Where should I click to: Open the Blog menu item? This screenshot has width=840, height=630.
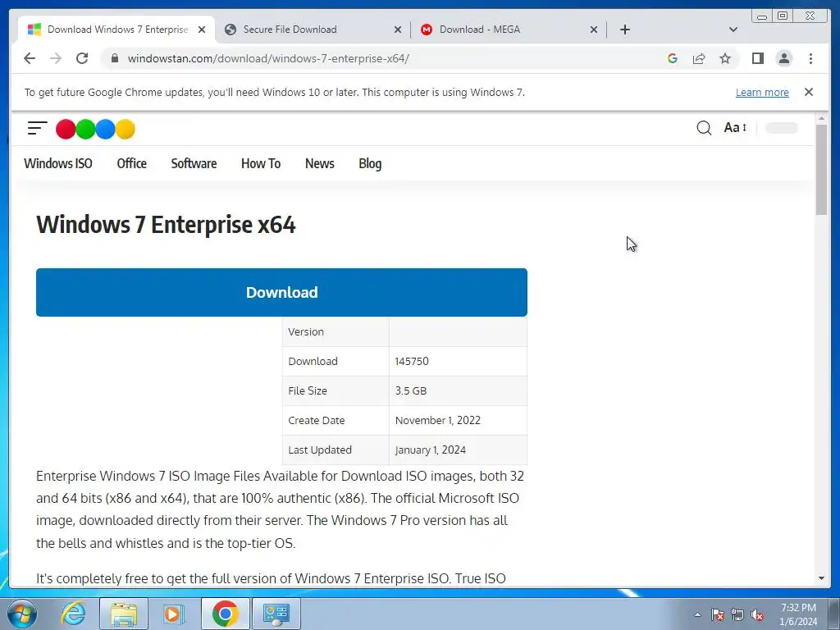coord(370,163)
